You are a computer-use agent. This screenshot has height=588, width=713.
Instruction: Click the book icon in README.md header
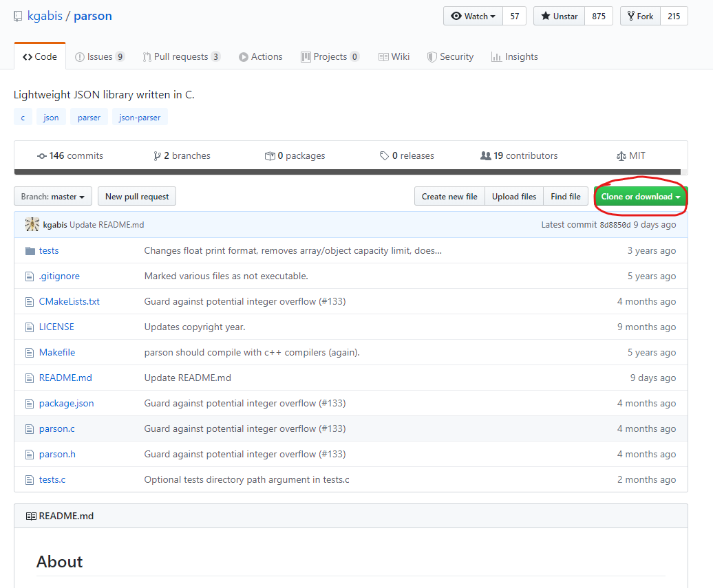(31, 516)
